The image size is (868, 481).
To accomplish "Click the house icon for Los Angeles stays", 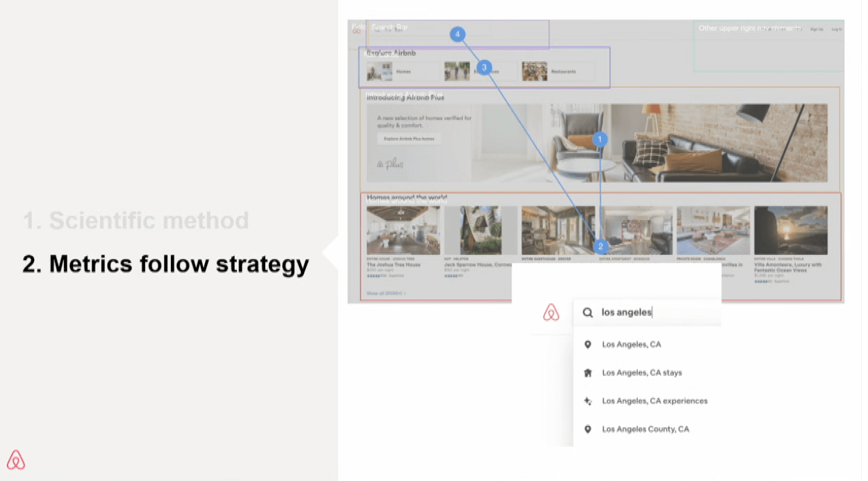I will [x=588, y=373].
